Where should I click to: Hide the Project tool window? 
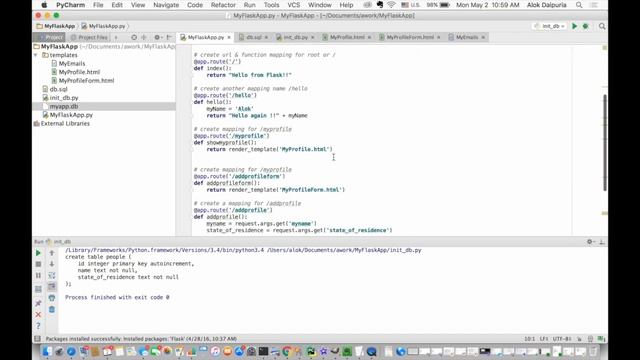169,37
